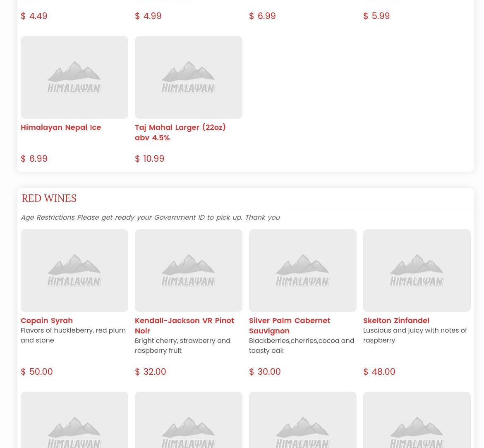484x448 pixels.
Task: Click the $ 48.00 Zinfandel price
Action: (x=379, y=372)
